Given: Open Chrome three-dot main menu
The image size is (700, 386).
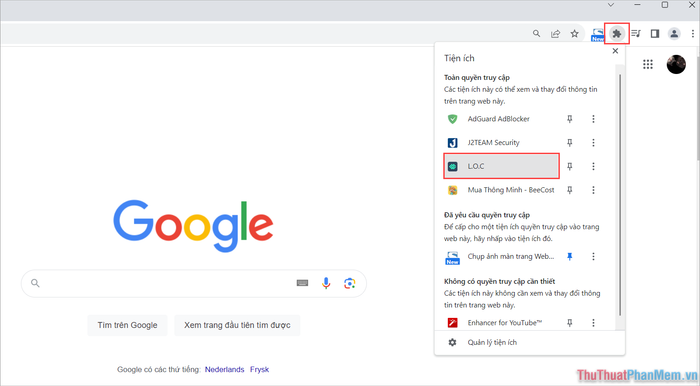Looking at the screenshot, I should (693, 33).
